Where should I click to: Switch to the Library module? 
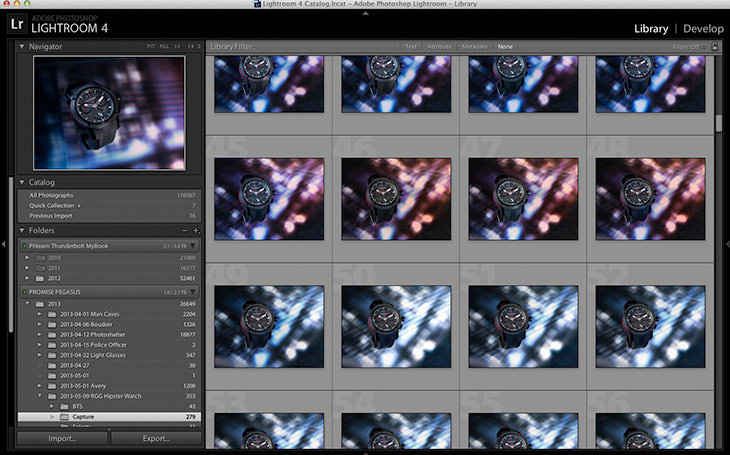point(651,29)
